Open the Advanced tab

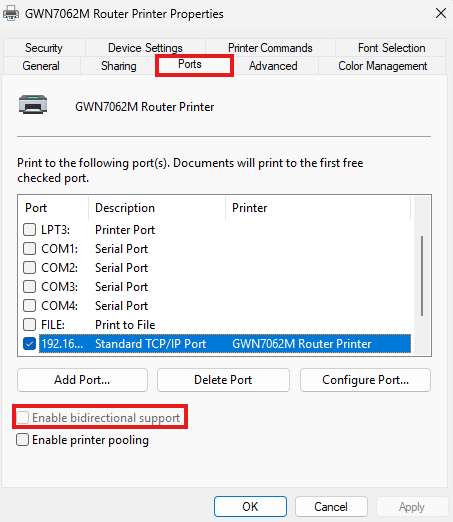click(273, 66)
